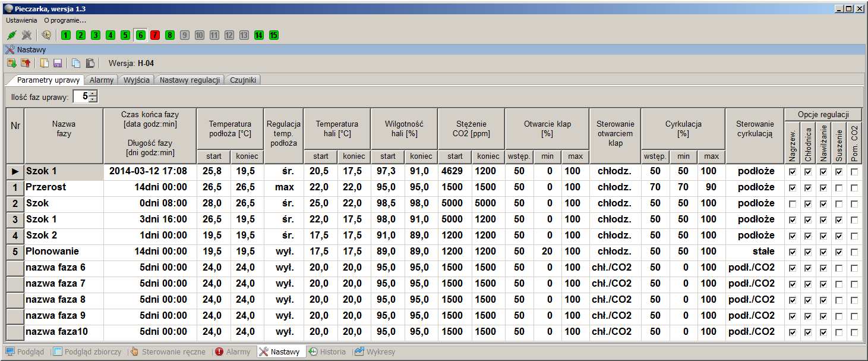Screen dimensions: 868x361
Task: Open the Ustawienia menu
Action: pos(21,20)
